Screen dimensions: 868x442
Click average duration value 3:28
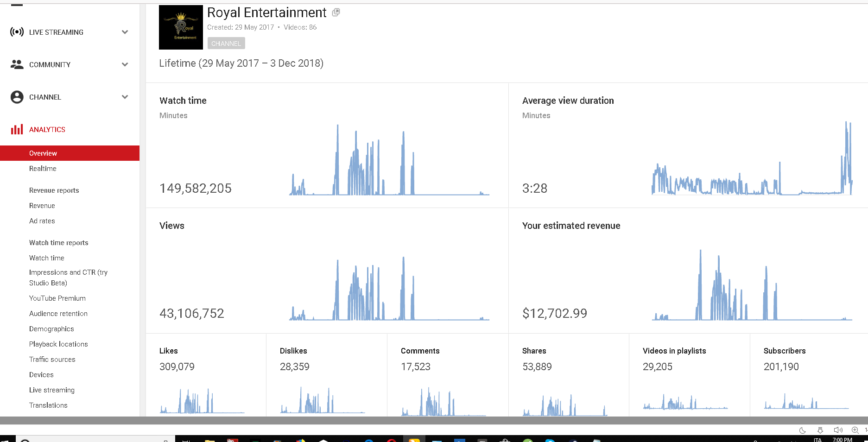point(535,188)
